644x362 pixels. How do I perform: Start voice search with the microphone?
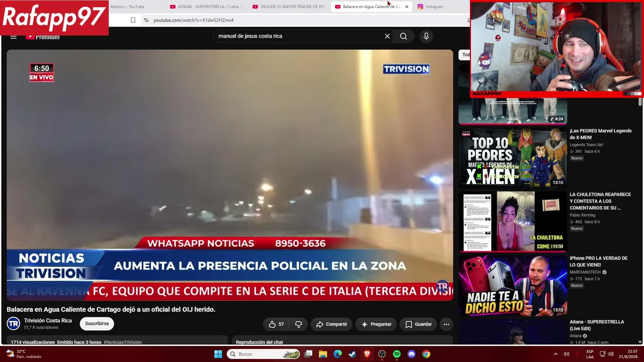[426, 36]
